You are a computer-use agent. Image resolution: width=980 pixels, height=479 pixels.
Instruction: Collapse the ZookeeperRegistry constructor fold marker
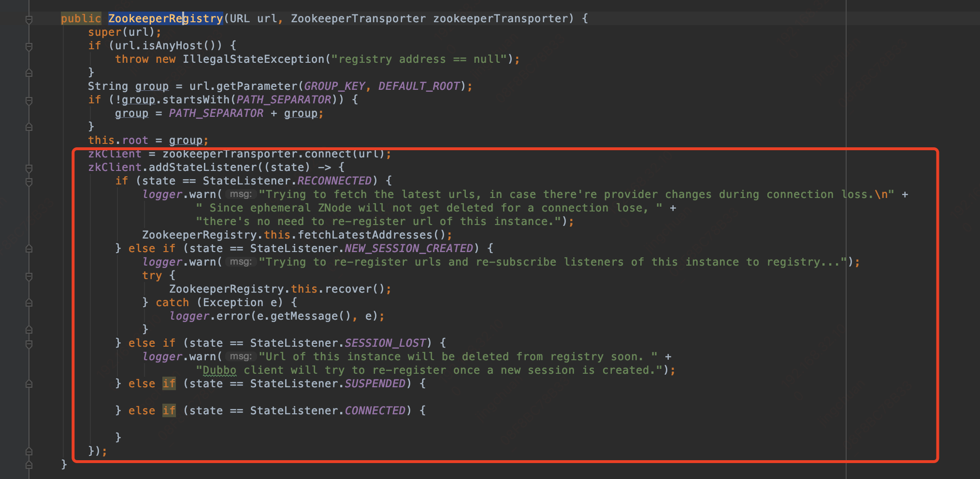coord(29,19)
